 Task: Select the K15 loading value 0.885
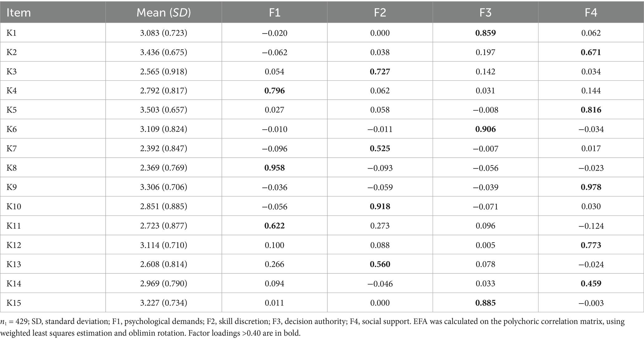485,303
